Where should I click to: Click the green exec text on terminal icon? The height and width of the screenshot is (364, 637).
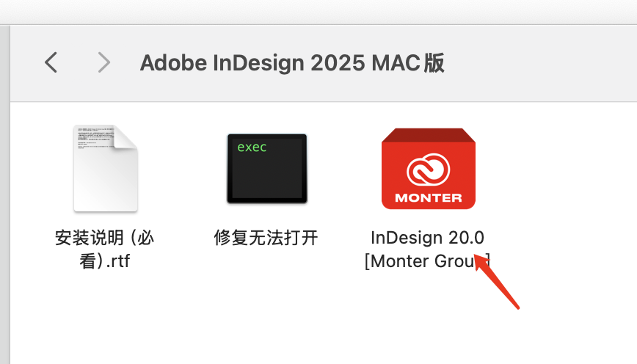tap(252, 147)
